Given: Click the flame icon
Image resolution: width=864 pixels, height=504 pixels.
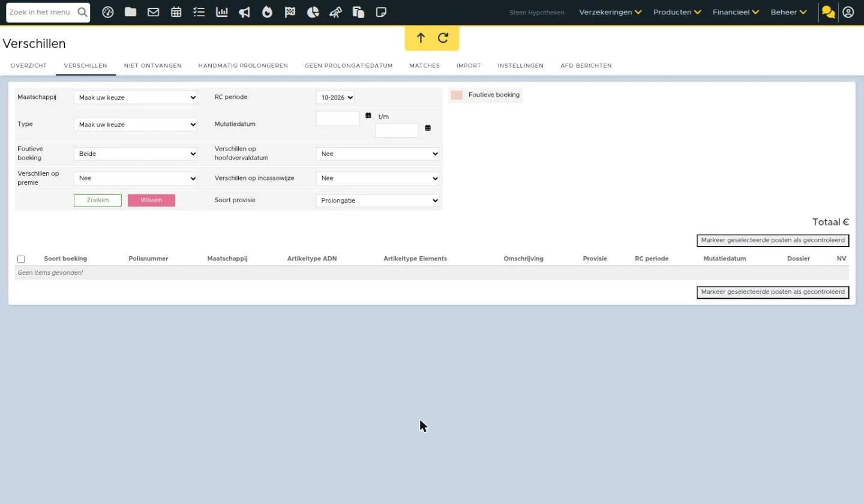Looking at the screenshot, I should tap(267, 12).
